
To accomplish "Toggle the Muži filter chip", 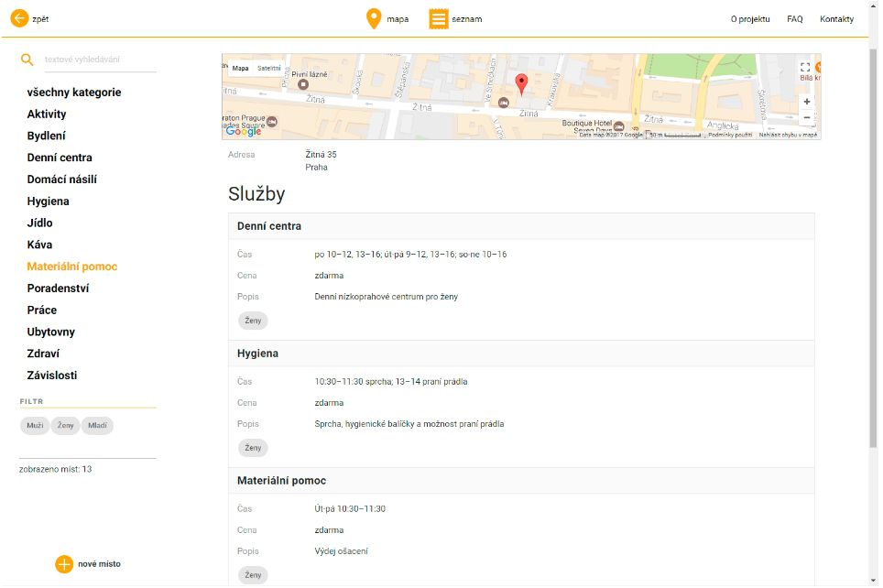I will pos(35,426).
